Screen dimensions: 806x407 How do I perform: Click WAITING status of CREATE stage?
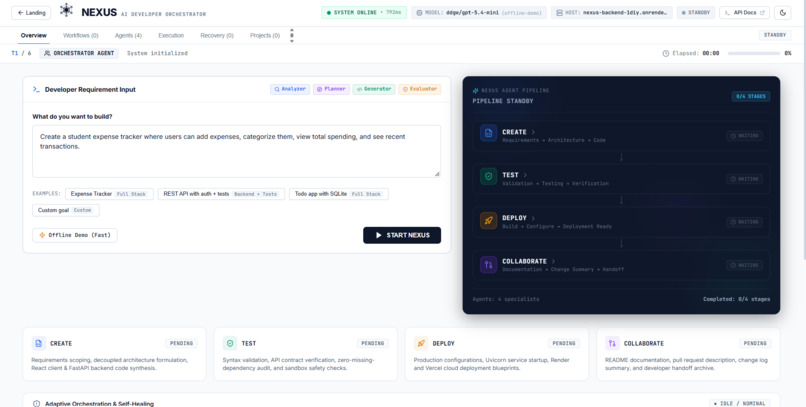pos(745,136)
